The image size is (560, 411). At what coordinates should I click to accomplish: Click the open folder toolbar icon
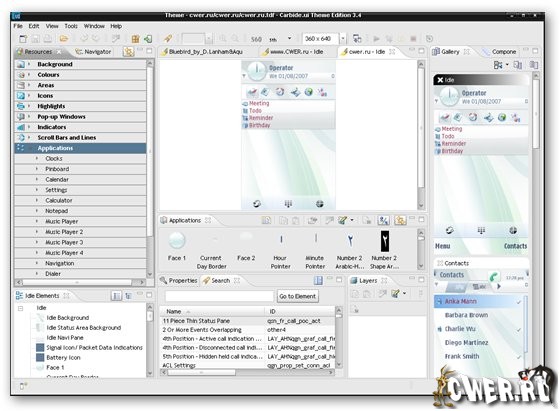click(x=64, y=39)
